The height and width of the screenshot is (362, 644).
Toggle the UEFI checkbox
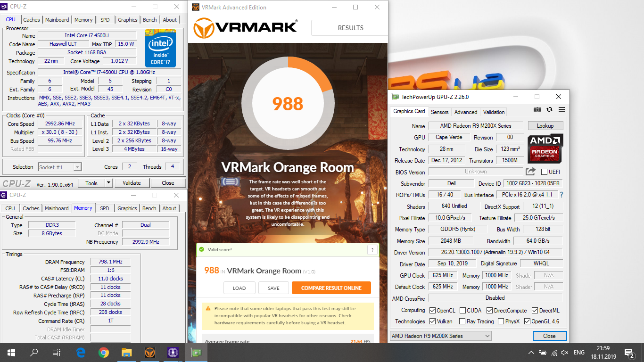click(545, 172)
